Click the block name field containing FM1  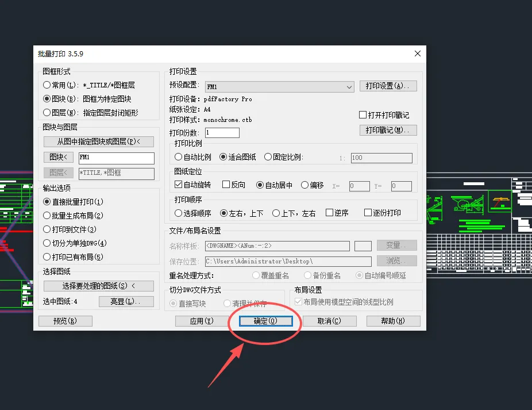(x=117, y=158)
